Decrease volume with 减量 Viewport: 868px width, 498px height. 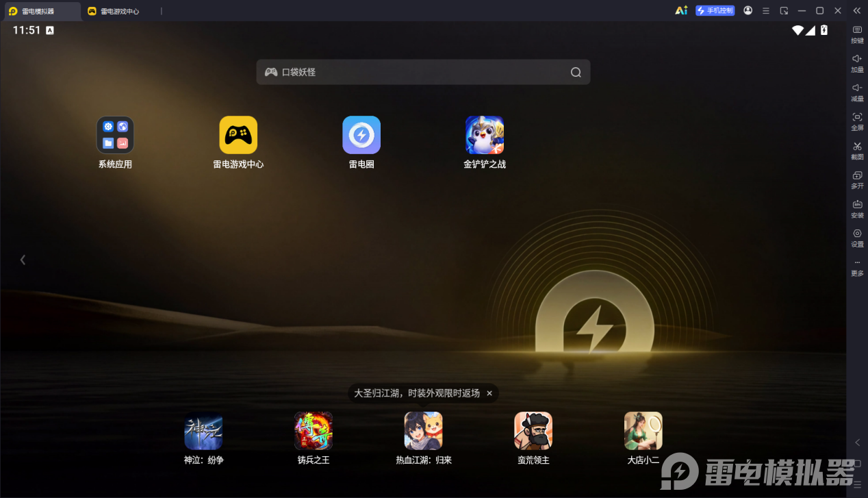pyautogui.click(x=857, y=92)
